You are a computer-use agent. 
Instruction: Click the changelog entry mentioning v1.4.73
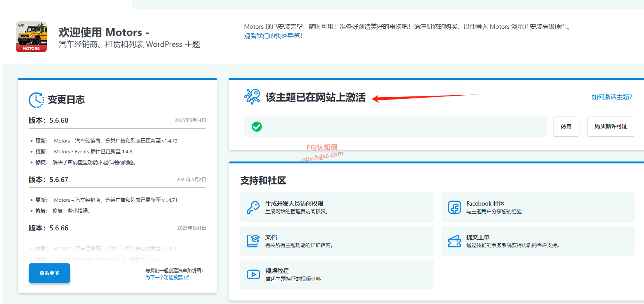tap(106, 141)
